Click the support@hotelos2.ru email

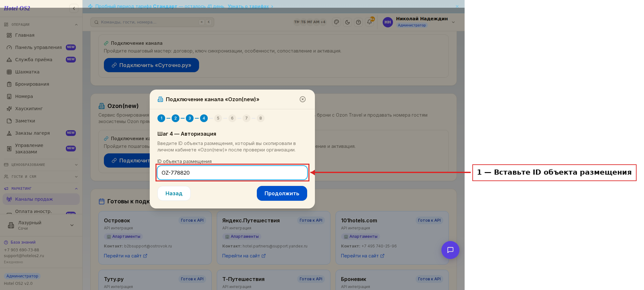click(x=24, y=256)
